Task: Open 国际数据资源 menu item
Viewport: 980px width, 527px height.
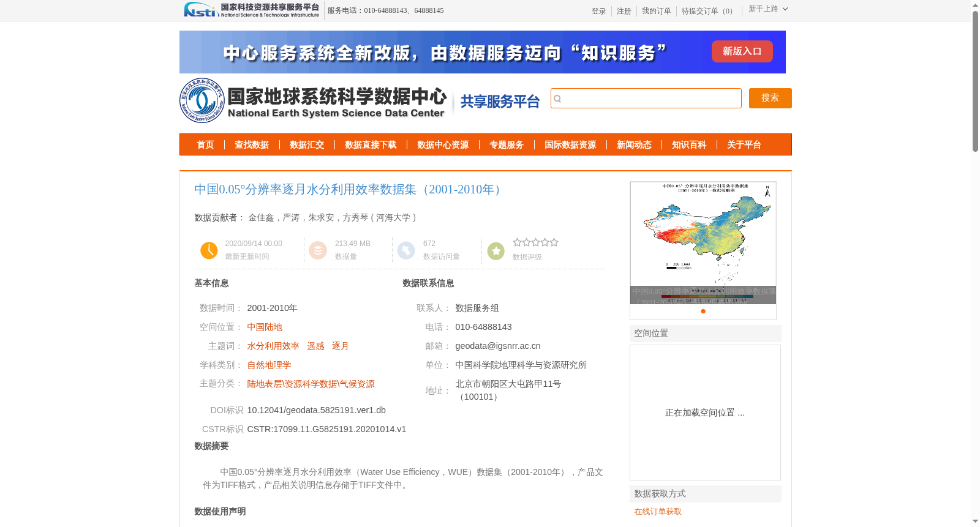Action: click(570, 145)
